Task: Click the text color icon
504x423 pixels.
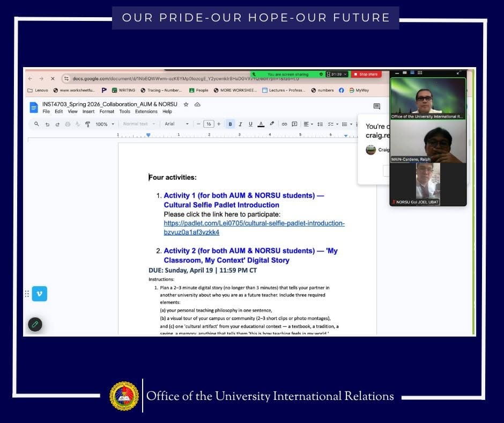Action: point(261,124)
